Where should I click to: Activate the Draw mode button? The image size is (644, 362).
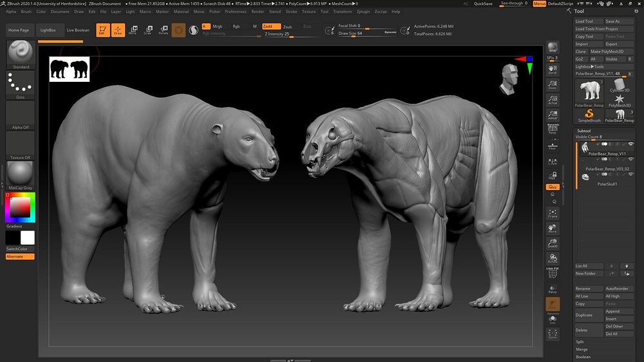[x=118, y=30]
